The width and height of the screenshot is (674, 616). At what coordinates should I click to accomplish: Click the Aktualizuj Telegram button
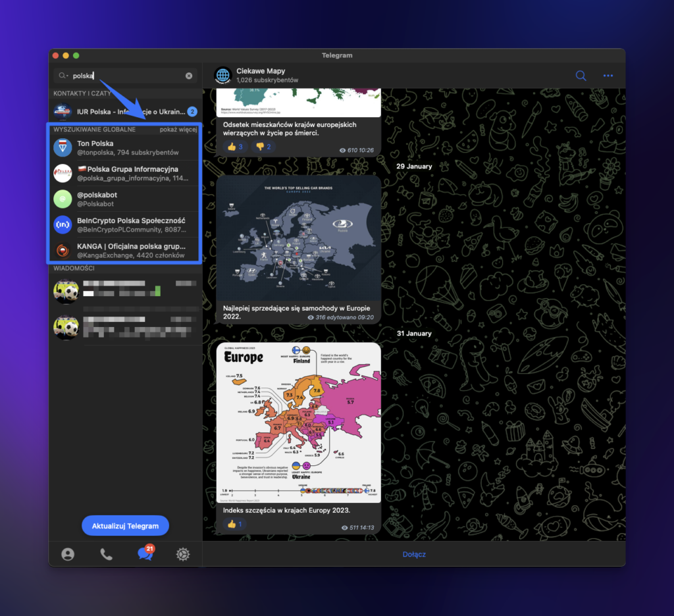pyautogui.click(x=125, y=526)
